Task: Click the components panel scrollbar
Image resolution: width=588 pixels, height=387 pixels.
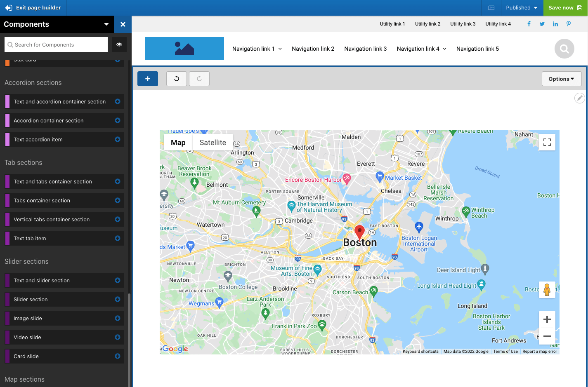Action: [x=129, y=340]
